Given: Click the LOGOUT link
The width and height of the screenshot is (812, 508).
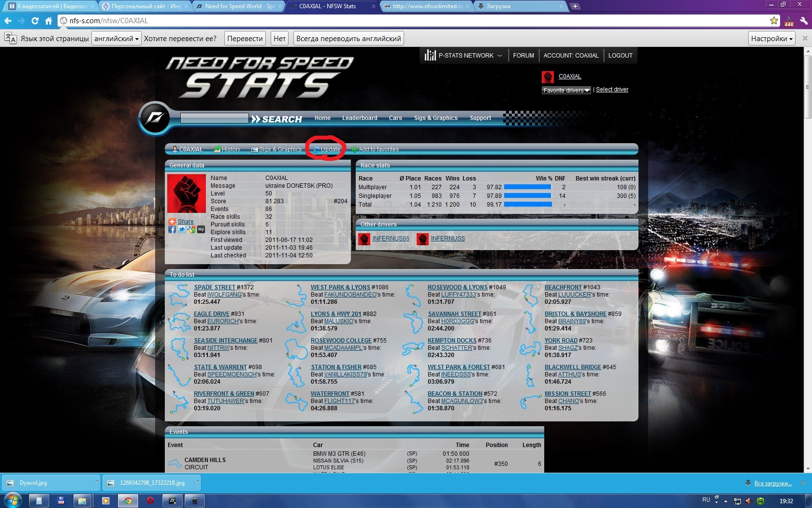Looking at the screenshot, I should click(x=620, y=56).
